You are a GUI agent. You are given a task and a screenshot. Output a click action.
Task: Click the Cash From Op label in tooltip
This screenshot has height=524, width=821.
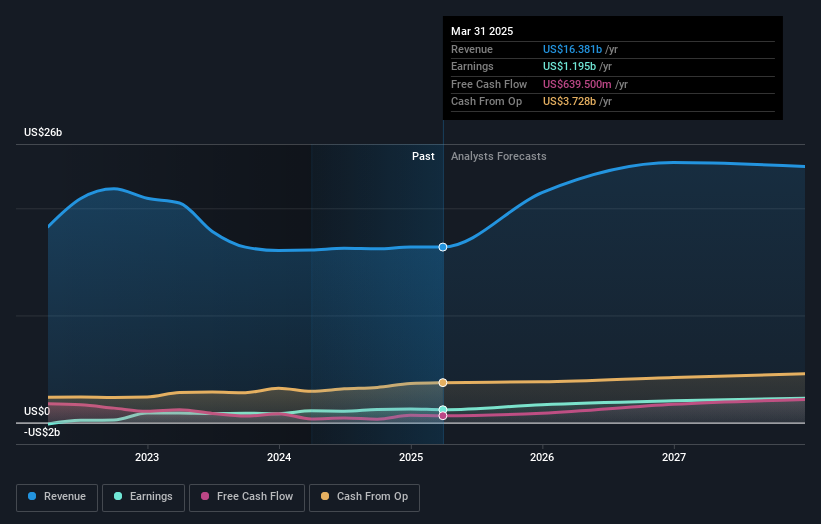[486, 102]
